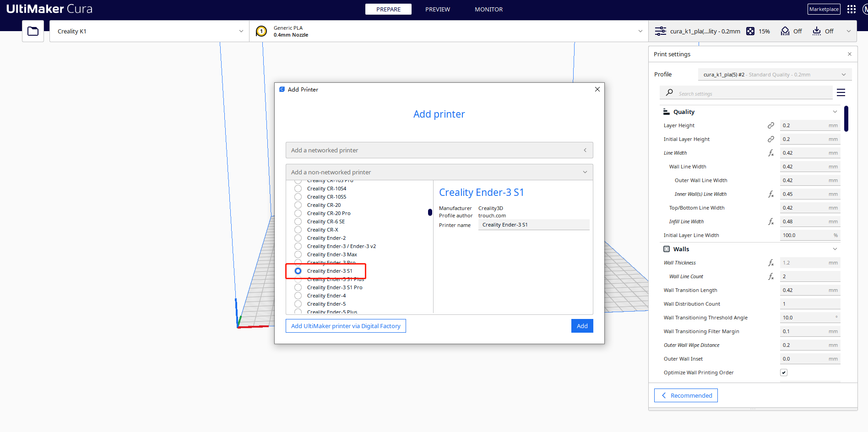Screen dimensions: 868x432
Task: Click the Wall Line Count value field
Action: click(810, 276)
